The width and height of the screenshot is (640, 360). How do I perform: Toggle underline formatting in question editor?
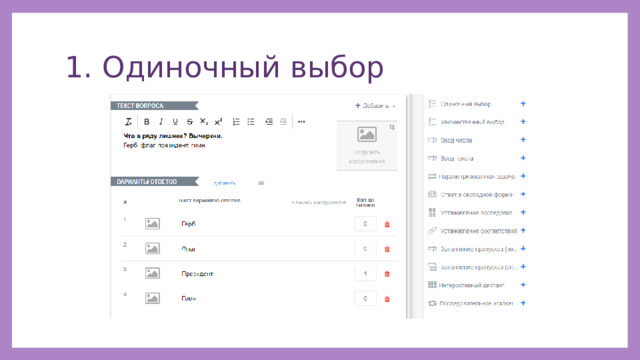175,122
